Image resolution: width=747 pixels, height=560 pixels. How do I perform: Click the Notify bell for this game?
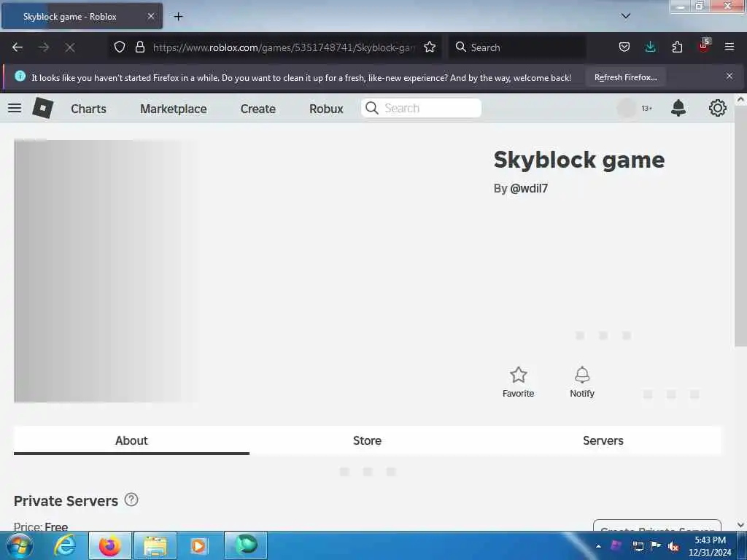[581, 375]
